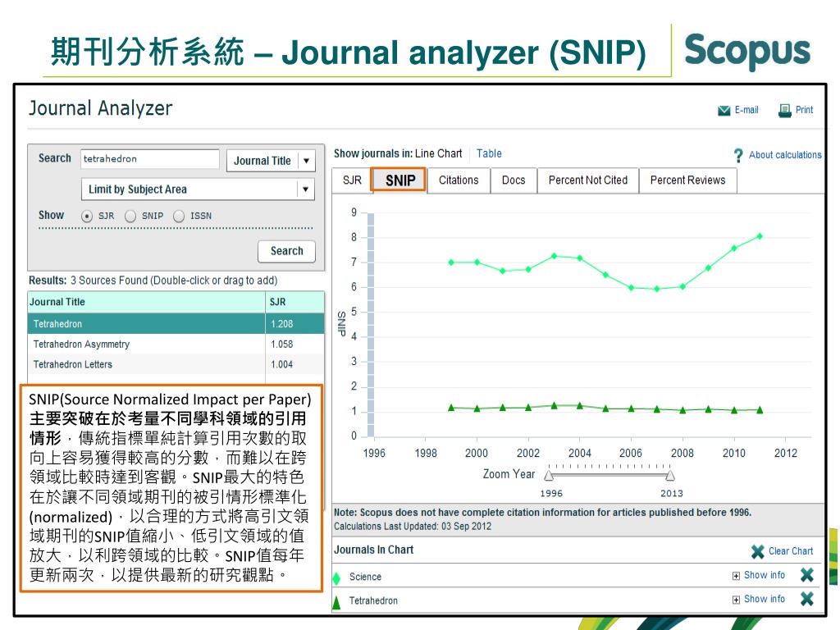840x630 pixels.
Task: Click the Tetrahedron journal name in chart list
Action: click(373, 601)
